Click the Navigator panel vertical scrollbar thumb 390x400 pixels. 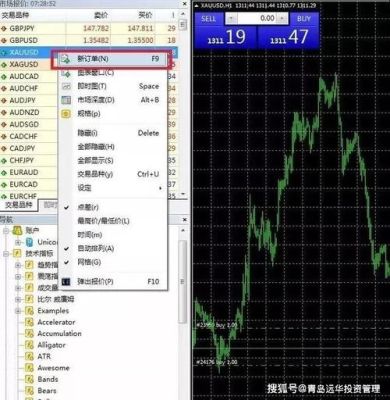click(182, 282)
